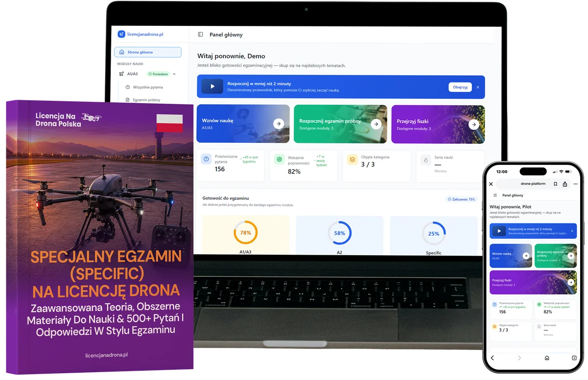588x380 pixels.
Task: Click the Gotowość do egzaminu heading
Action: [226, 198]
